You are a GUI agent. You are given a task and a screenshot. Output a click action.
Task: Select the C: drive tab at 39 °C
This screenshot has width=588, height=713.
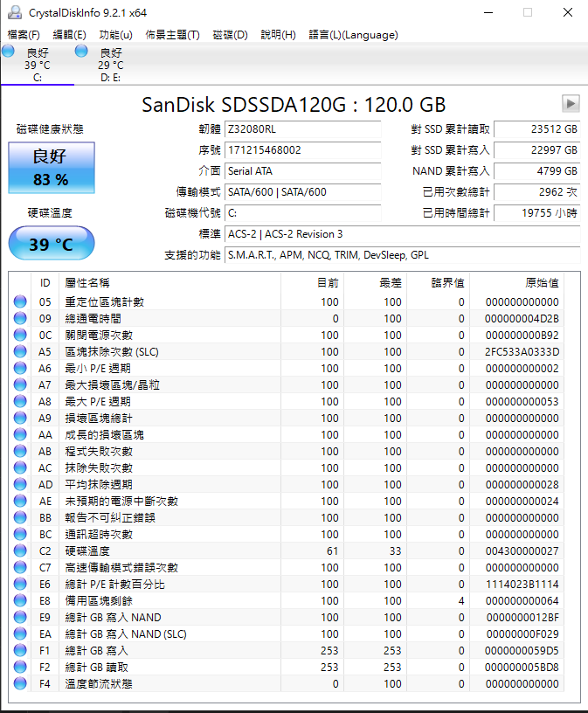point(38,65)
